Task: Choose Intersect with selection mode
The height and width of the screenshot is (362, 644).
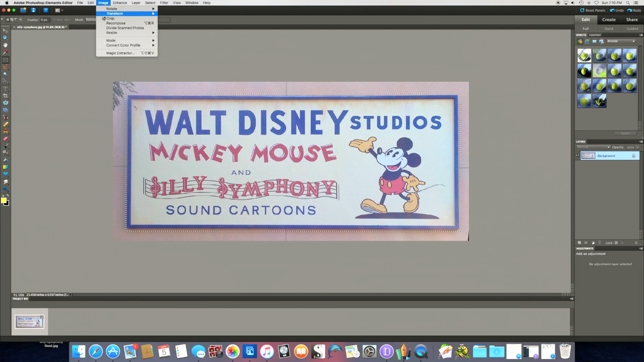Action: coord(21,20)
